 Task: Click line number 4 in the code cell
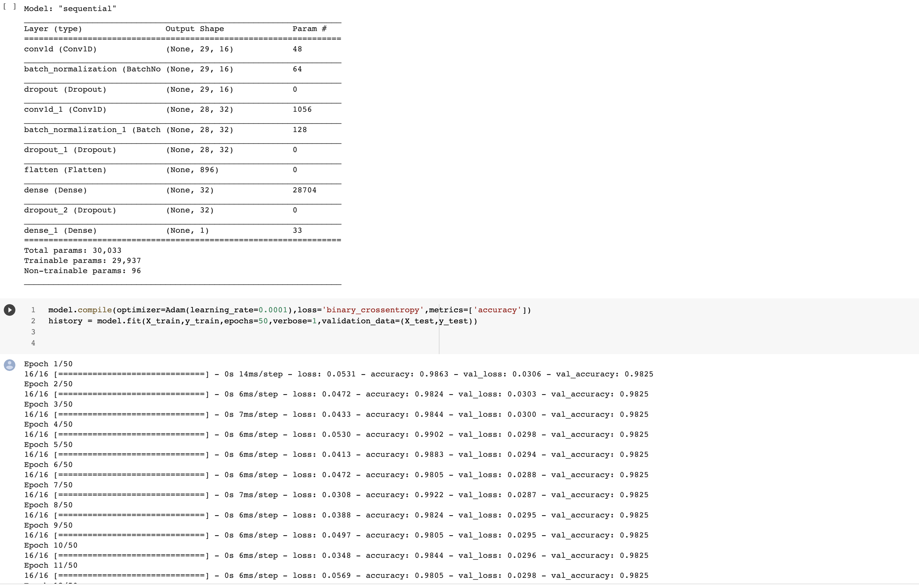(33, 343)
